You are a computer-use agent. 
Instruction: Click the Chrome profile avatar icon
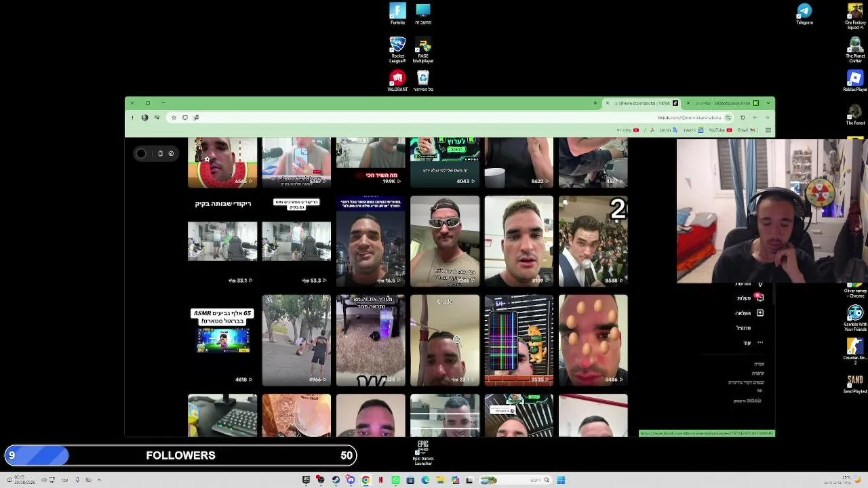(x=144, y=117)
